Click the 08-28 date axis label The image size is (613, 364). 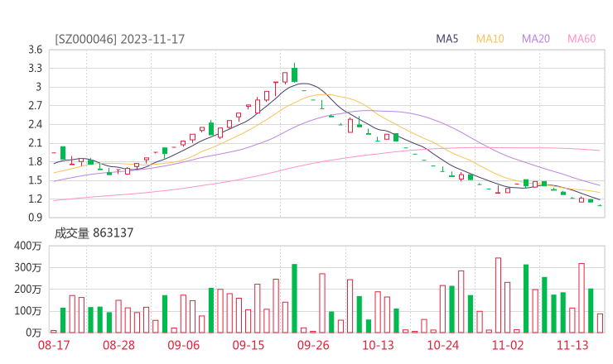pyautogui.click(x=118, y=345)
